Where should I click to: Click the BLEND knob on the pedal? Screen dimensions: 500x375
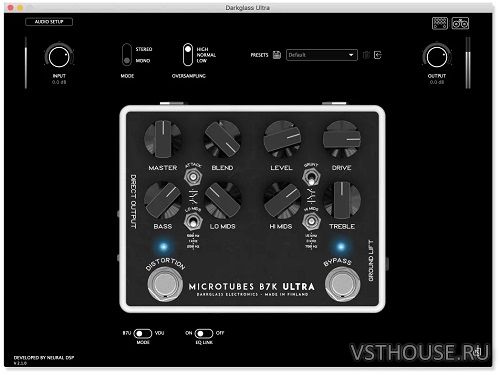[x=222, y=139]
